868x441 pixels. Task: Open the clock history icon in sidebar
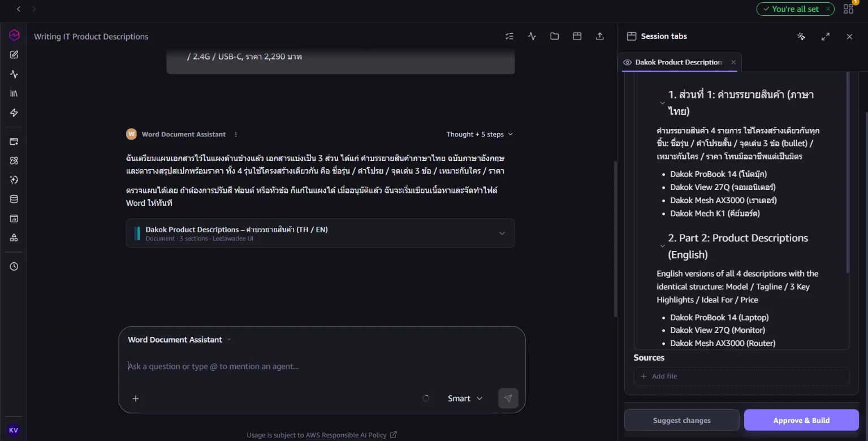[x=14, y=266]
